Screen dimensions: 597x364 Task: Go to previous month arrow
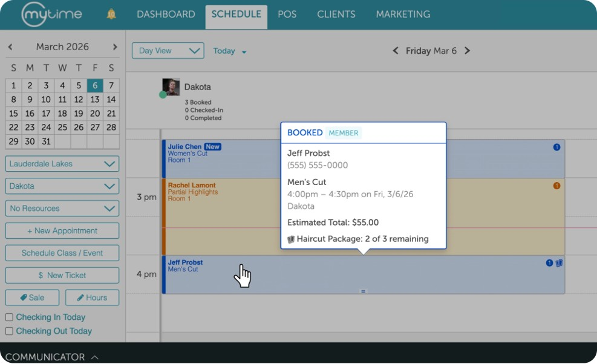point(10,47)
